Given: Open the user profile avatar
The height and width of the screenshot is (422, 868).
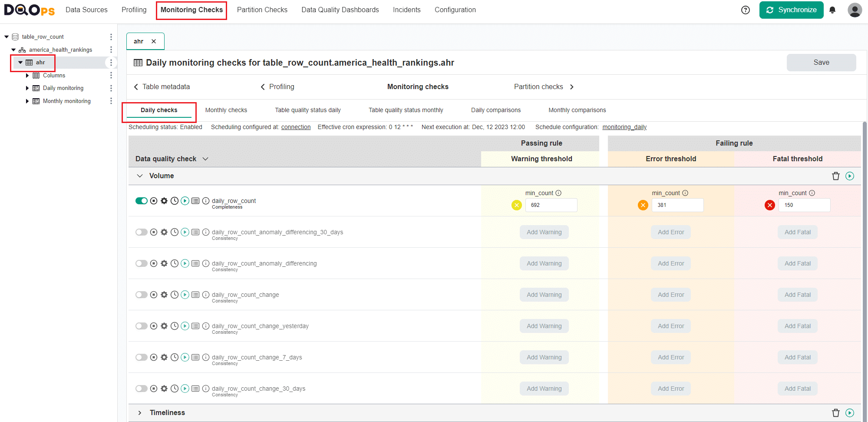Looking at the screenshot, I should pos(855,10).
